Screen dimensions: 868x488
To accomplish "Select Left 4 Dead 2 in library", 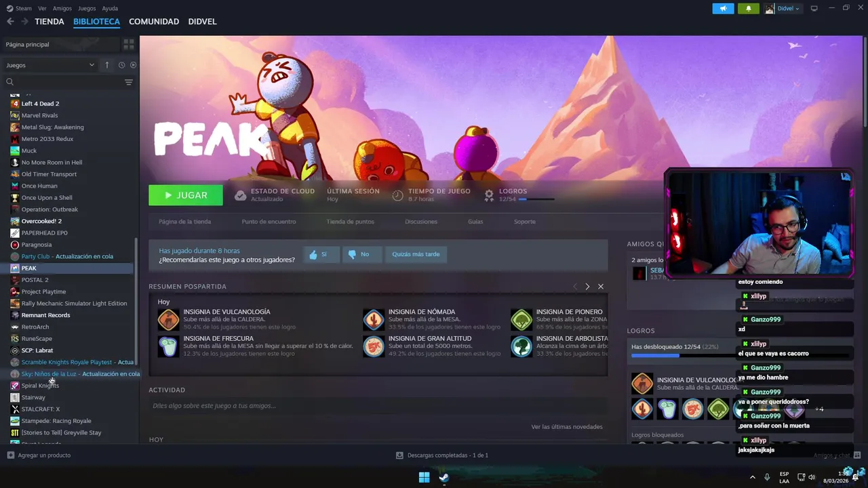I will (x=40, y=104).
